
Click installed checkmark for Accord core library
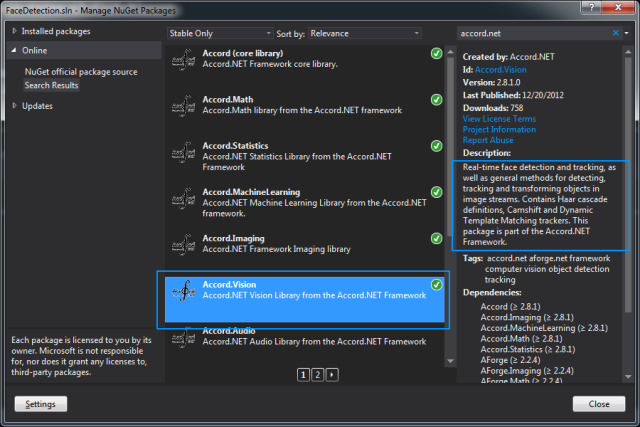(436, 53)
